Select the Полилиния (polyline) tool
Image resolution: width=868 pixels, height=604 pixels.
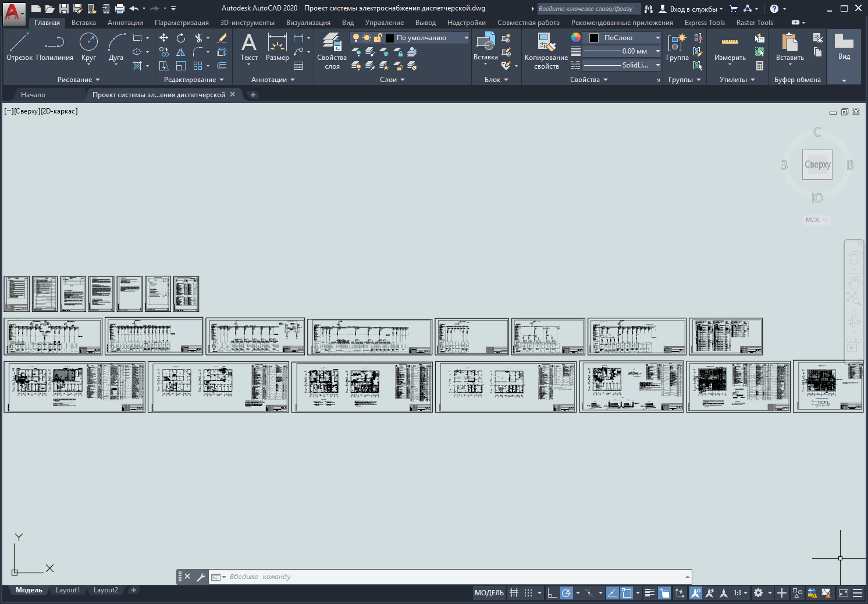55,47
